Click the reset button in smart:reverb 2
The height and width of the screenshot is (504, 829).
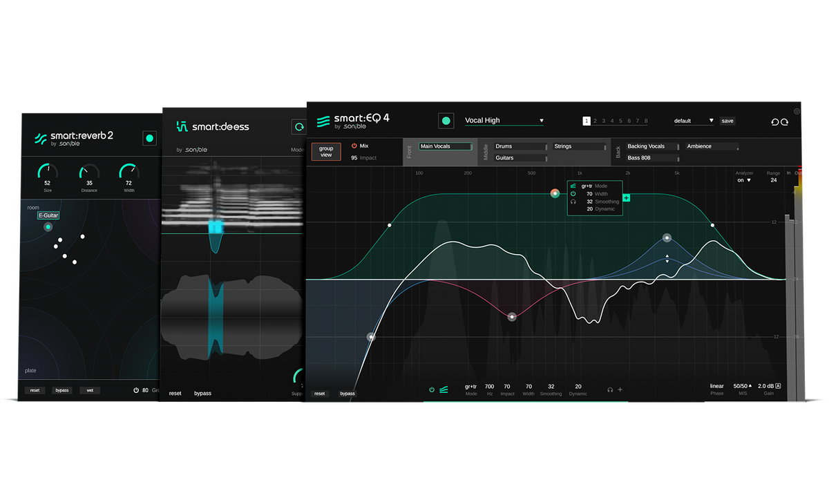(x=35, y=390)
